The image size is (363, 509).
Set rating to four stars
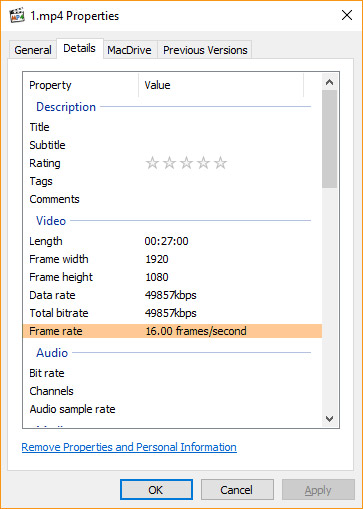click(203, 163)
